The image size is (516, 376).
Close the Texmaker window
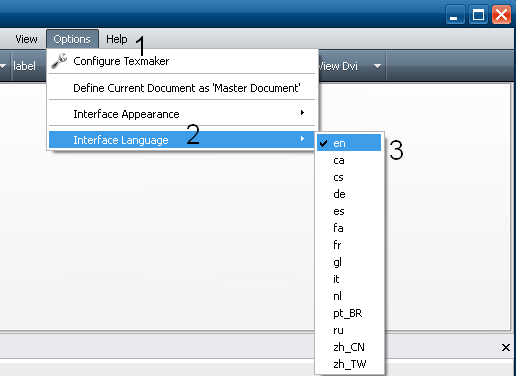coord(501,15)
